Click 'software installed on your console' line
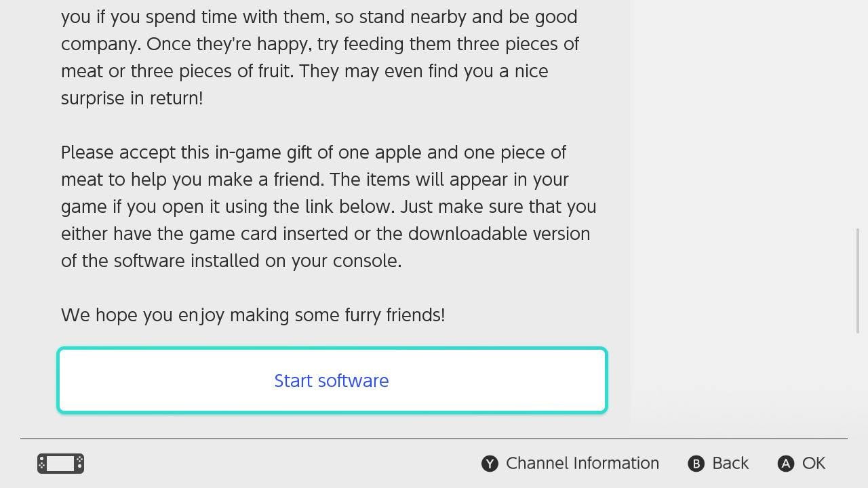Image resolution: width=868 pixels, height=488 pixels. point(231,261)
